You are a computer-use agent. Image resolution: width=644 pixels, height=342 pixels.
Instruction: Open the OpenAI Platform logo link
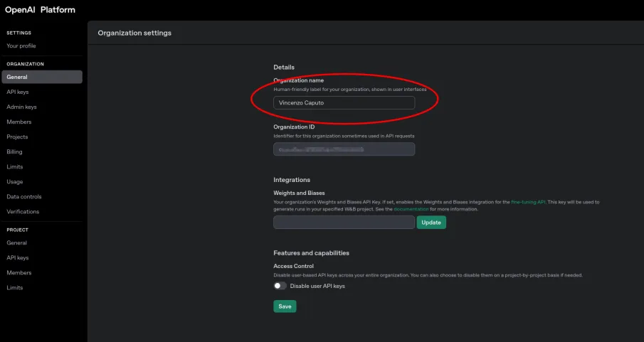click(x=40, y=10)
